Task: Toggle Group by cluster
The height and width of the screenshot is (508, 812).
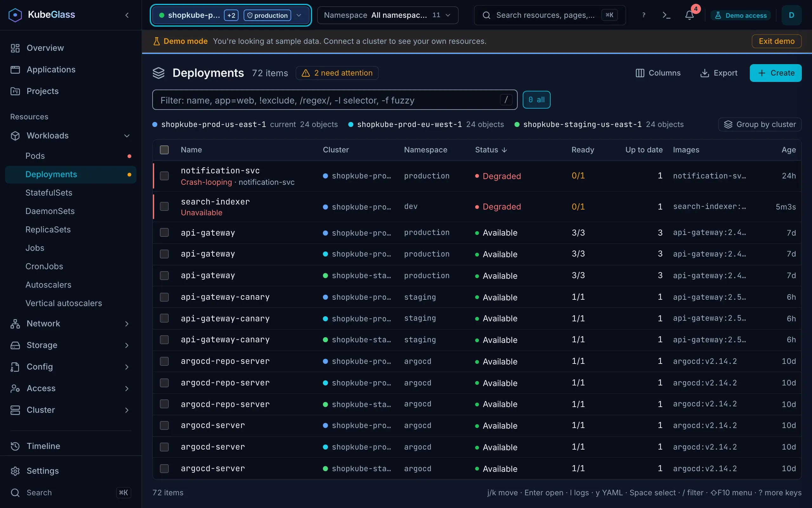Action: [760, 124]
